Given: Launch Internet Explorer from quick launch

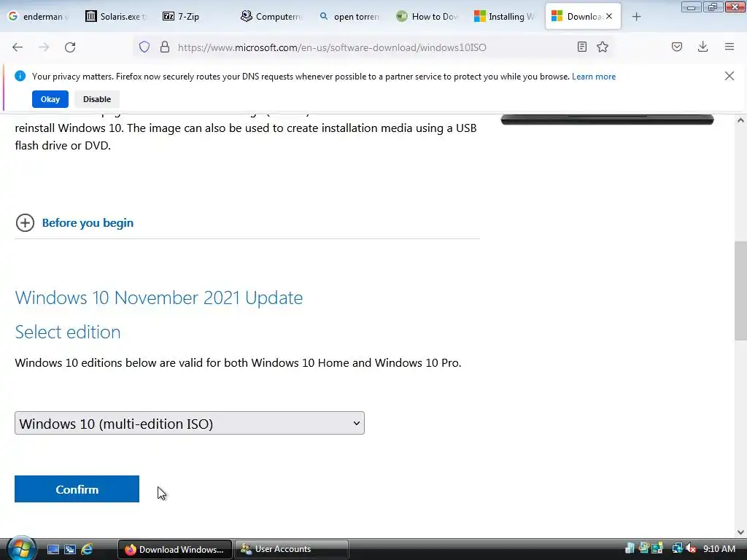Looking at the screenshot, I should coord(87,550).
